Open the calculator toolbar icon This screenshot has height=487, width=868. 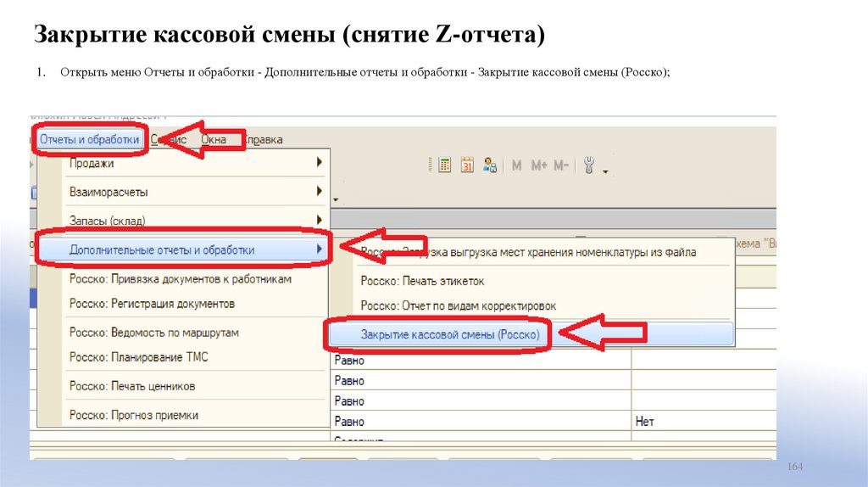[444, 165]
